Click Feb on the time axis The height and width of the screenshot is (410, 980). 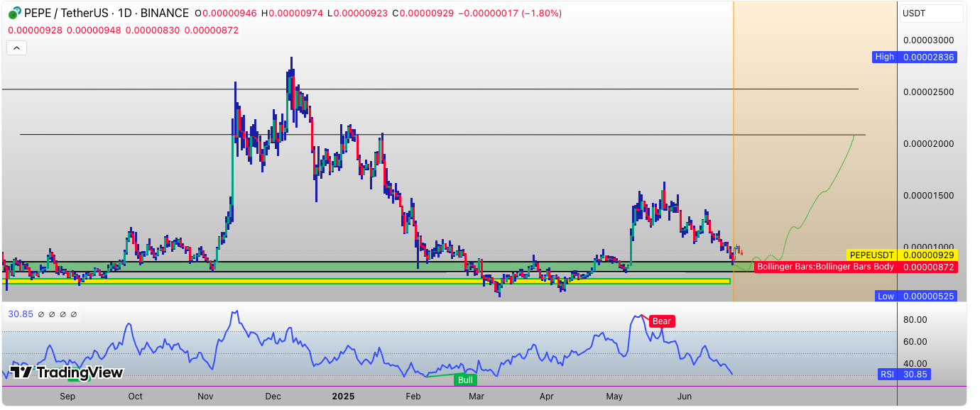tap(412, 397)
